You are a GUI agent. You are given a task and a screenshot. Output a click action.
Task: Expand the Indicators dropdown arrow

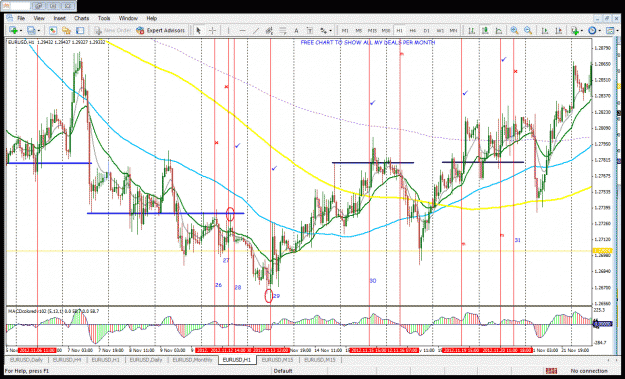click(x=582, y=30)
